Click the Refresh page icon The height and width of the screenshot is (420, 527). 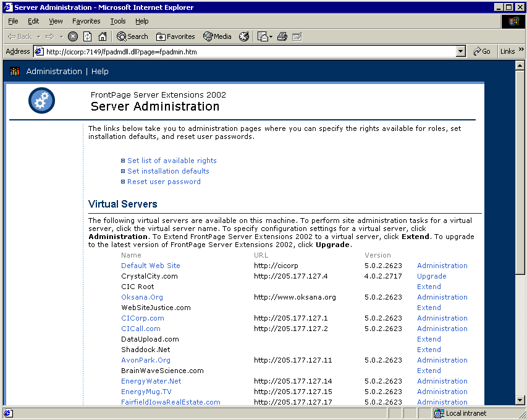pos(87,36)
